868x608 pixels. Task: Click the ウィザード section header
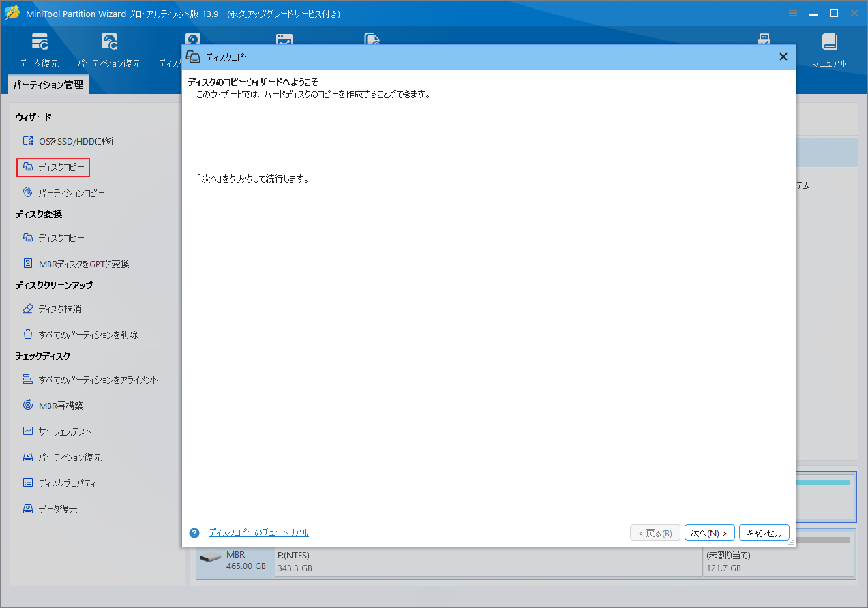(x=33, y=118)
